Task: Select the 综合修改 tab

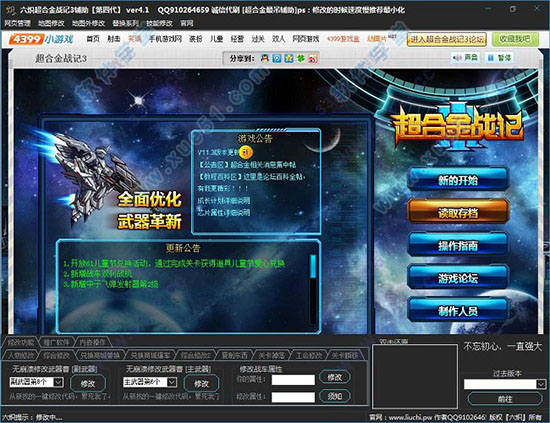Action: click(56, 355)
